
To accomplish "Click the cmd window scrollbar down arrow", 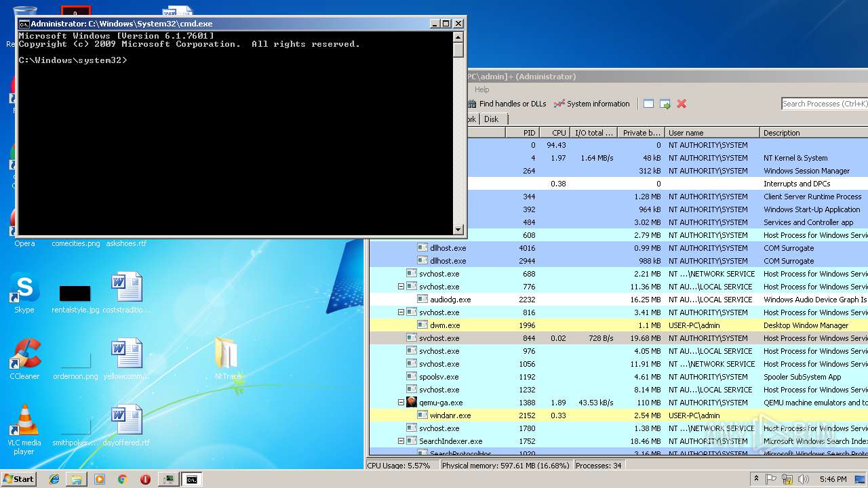I will point(458,230).
